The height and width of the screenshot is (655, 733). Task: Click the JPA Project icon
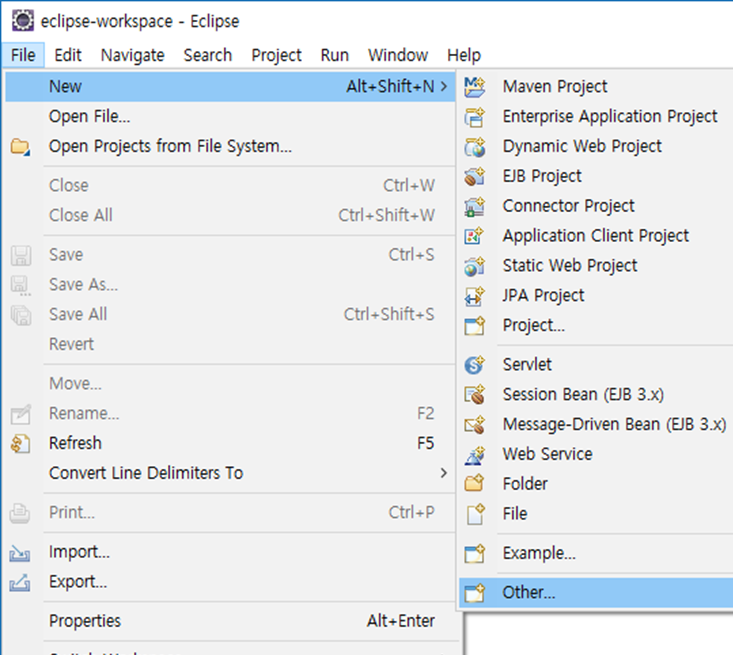tap(474, 296)
